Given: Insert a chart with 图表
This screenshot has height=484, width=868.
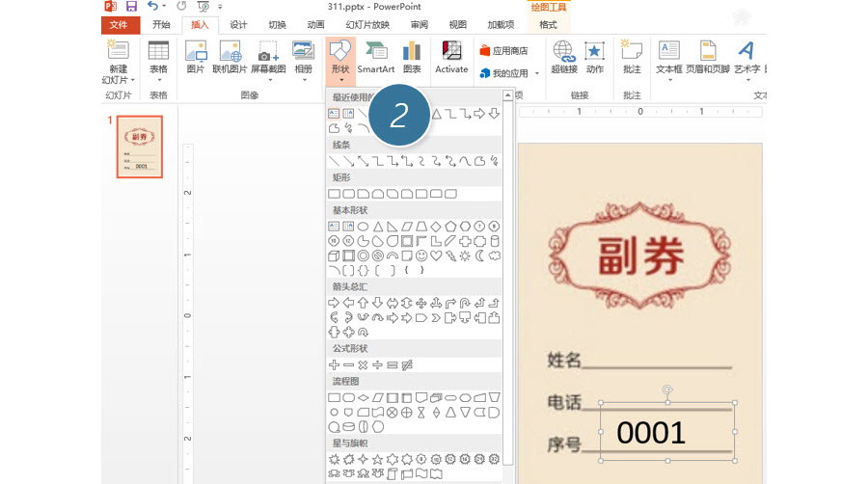Looking at the screenshot, I should tap(412, 58).
